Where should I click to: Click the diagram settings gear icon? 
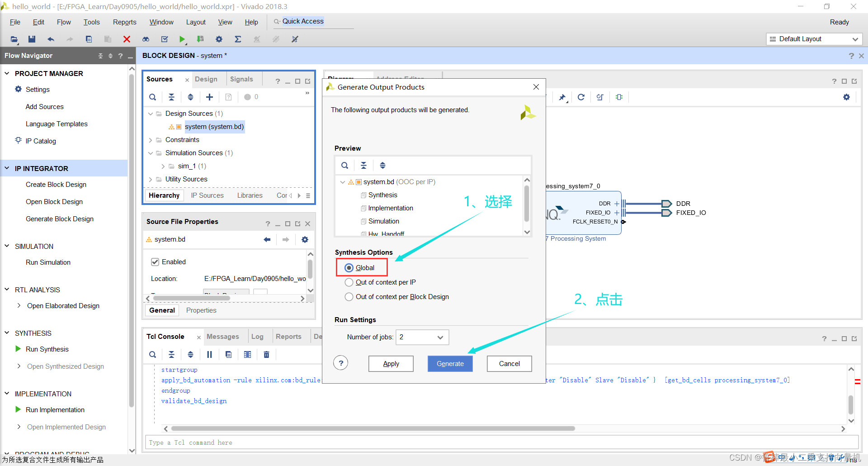(846, 97)
